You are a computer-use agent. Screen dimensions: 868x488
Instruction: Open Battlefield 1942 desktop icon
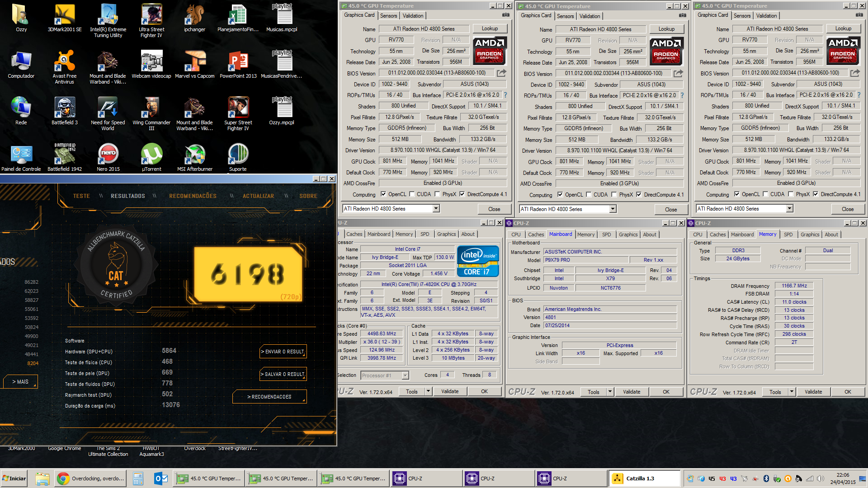(x=65, y=158)
